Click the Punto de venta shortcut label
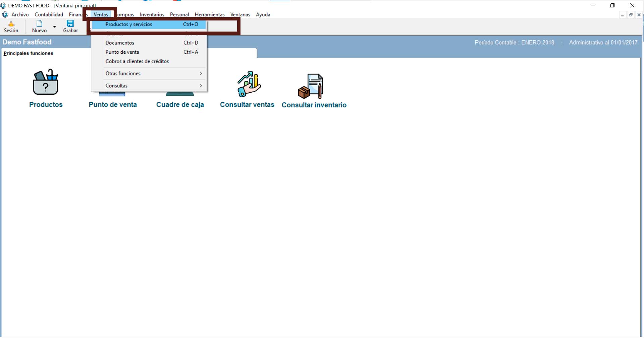Viewport: 644px width, 338px height. coord(113,105)
